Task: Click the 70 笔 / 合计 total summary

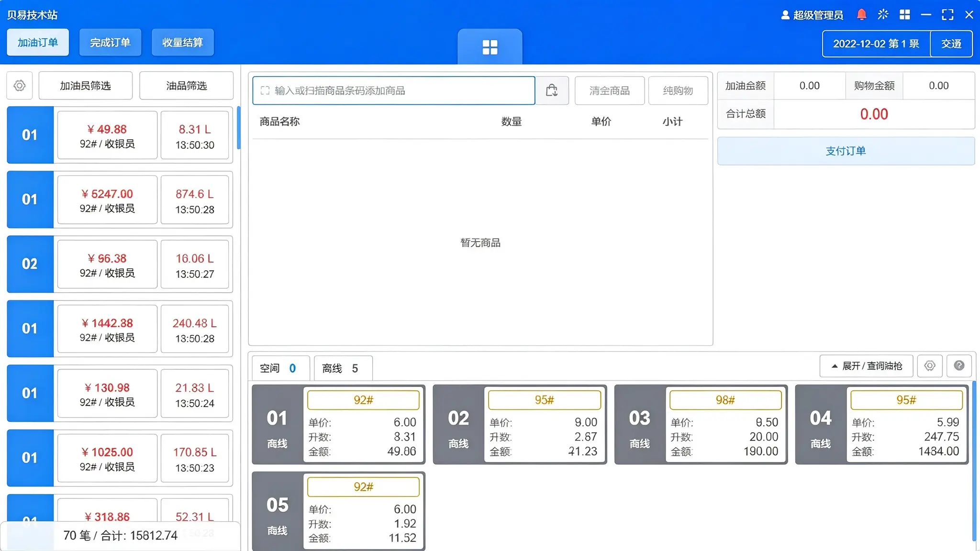Action: click(120, 535)
